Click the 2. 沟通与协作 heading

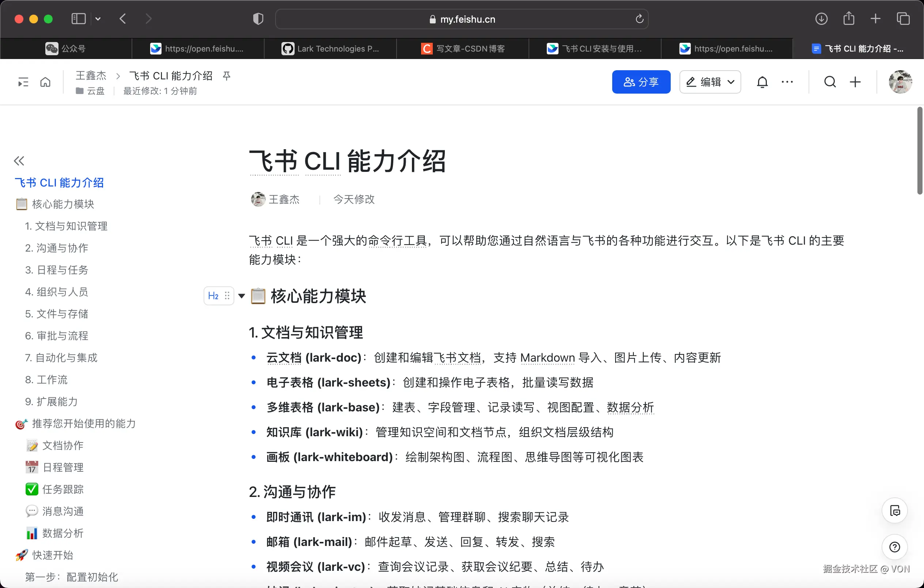click(292, 492)
